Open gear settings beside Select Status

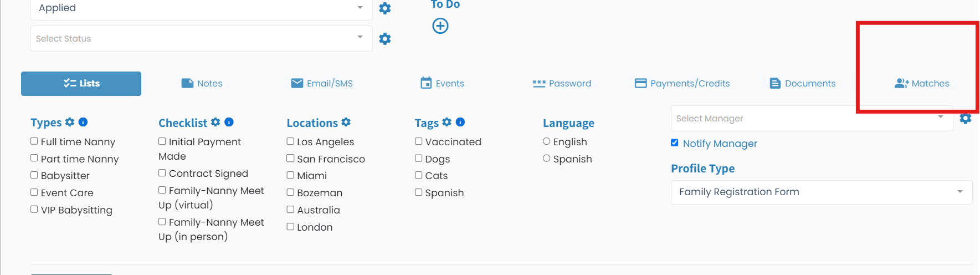click(x=385, y=39)
